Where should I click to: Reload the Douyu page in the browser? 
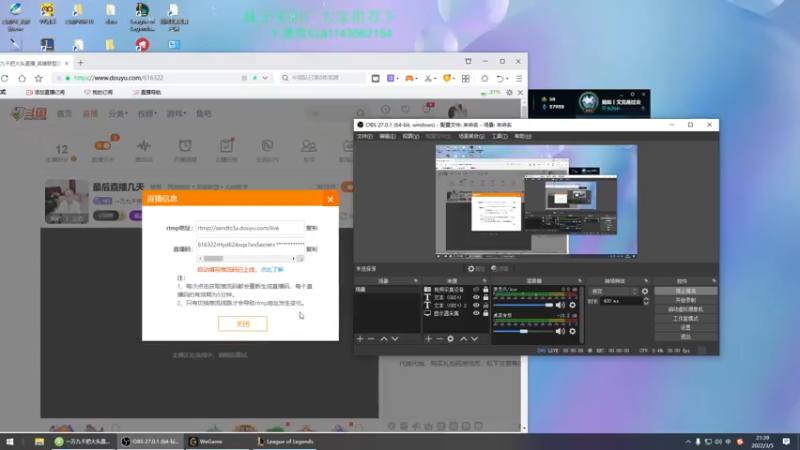[5, 78]
